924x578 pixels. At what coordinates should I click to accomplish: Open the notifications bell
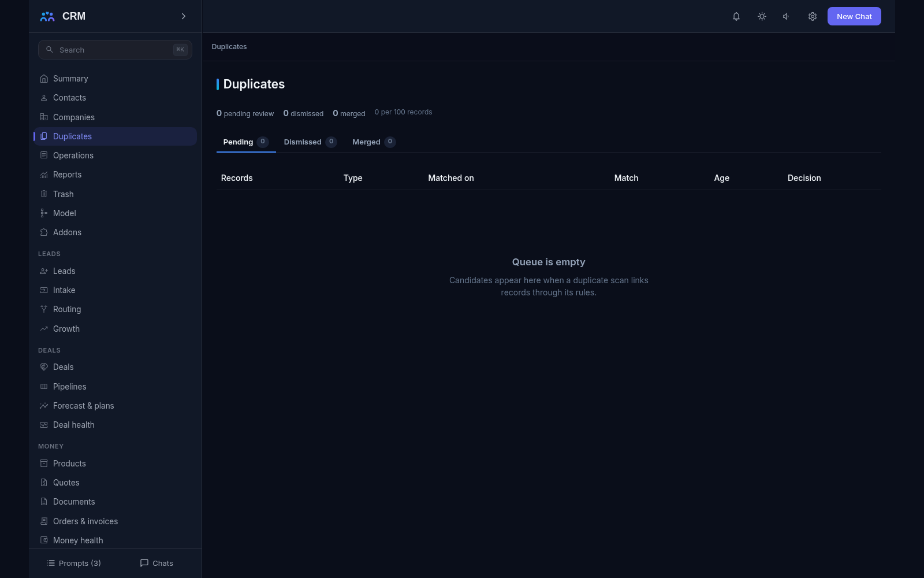[x=736, y=16]
